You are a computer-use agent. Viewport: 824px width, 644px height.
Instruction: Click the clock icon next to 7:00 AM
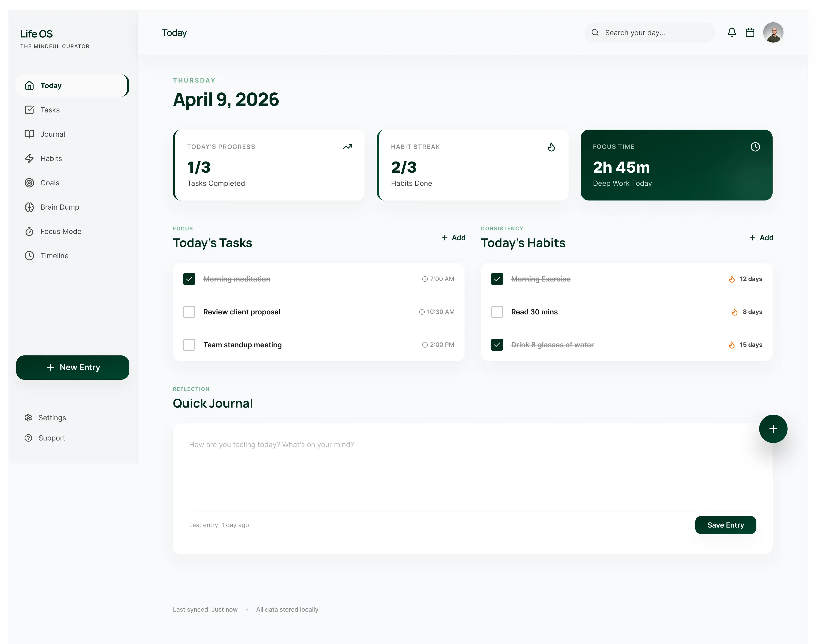pos(425,279)
